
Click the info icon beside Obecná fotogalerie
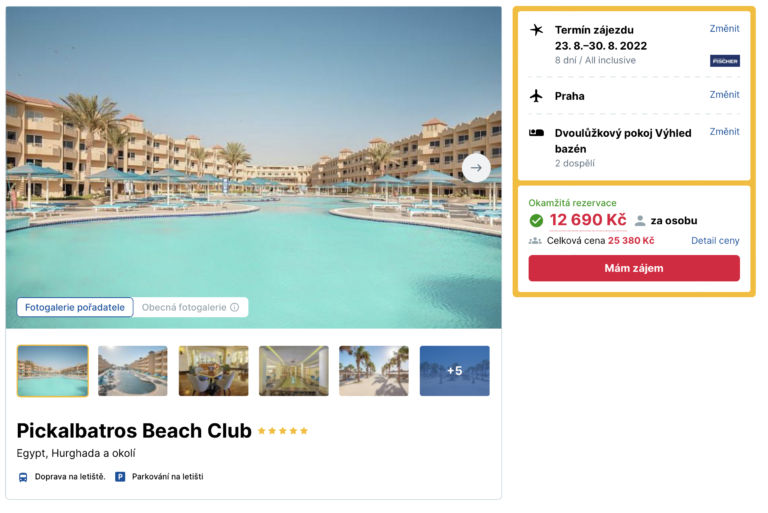coord(235,307)
